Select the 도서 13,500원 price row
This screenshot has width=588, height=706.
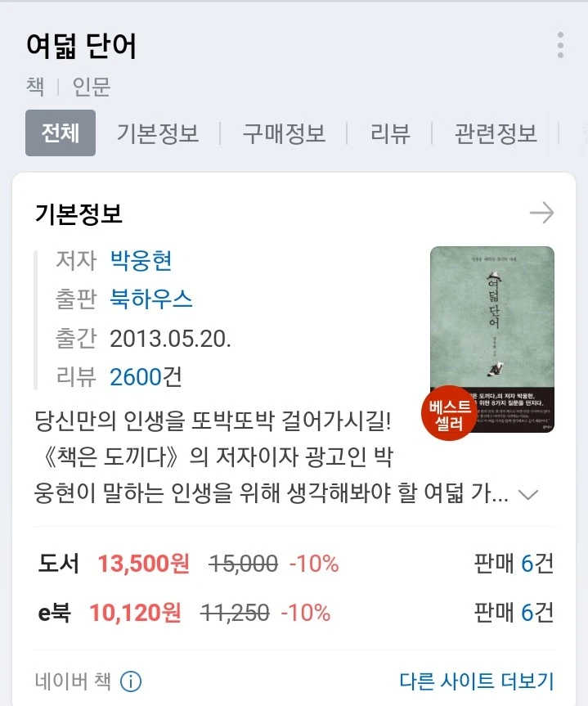pos(294,564)
